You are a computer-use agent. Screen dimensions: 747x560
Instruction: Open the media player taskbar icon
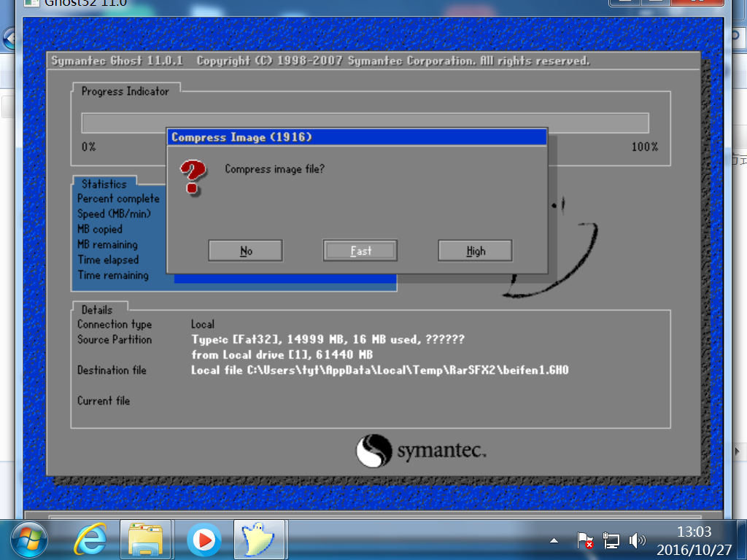click(204, 540)
